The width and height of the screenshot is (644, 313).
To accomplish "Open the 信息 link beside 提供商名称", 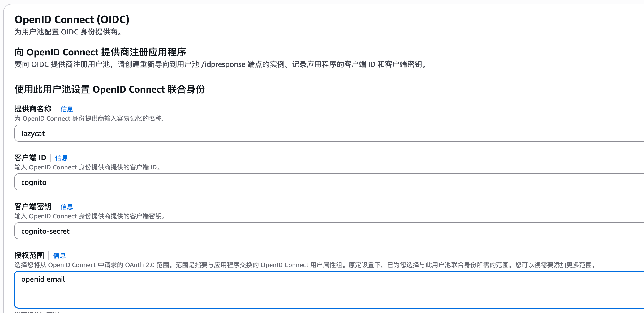I will point(67,109).
